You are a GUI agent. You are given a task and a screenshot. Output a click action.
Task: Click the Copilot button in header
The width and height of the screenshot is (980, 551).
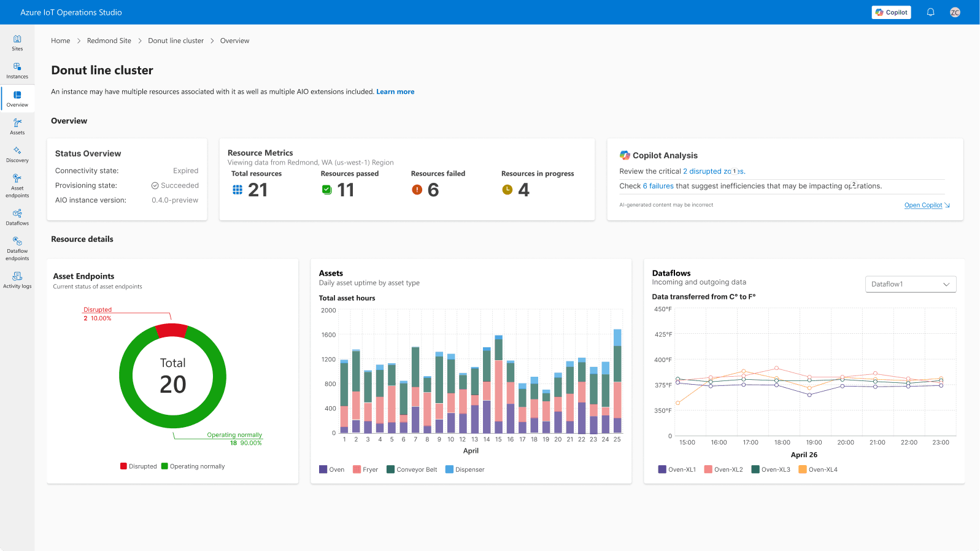click(x=891, y=12)
